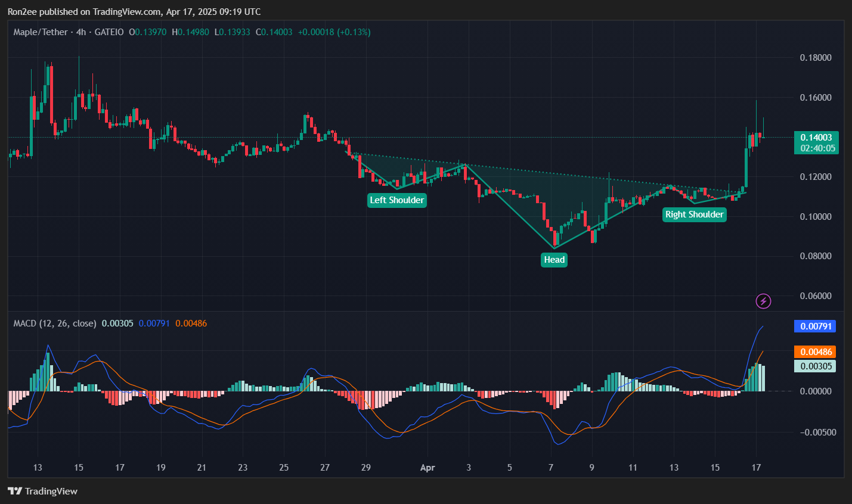Click the orange MACD value badge 0.00486

815,352
